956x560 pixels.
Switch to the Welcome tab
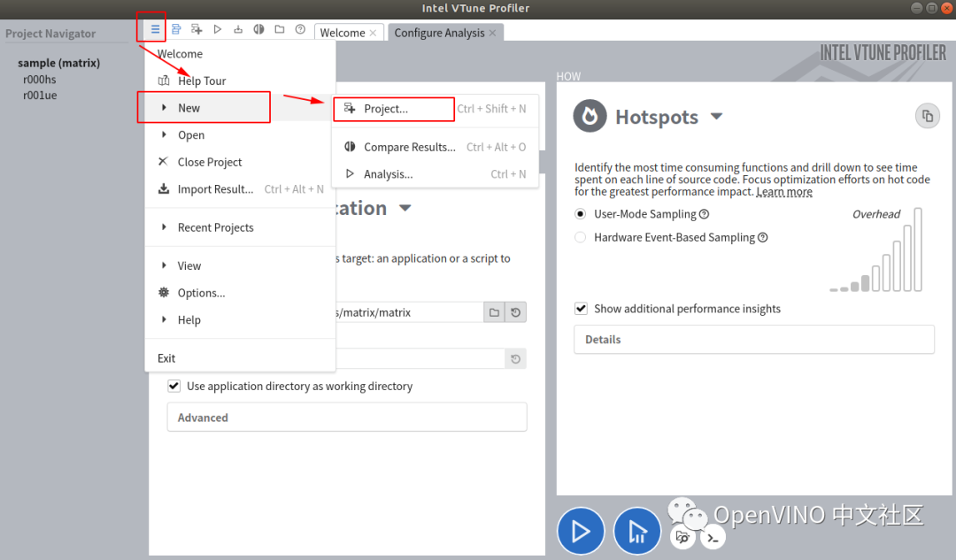click(343, 33)
